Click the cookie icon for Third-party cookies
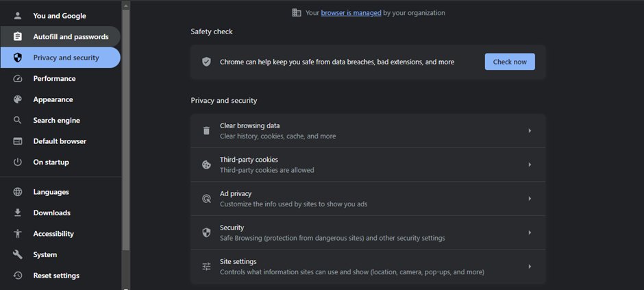This screenshot has height=290, width=644. (x=206, y=165)
